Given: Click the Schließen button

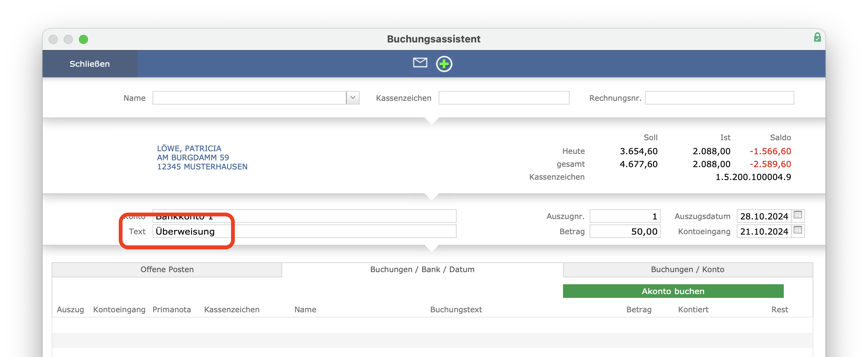Looking at the screenshot, I should point(90,64).
